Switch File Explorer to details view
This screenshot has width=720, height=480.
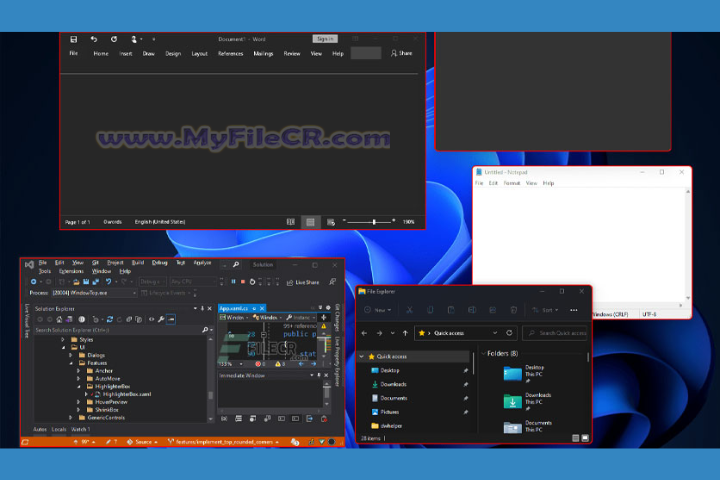tap(576, 438)
